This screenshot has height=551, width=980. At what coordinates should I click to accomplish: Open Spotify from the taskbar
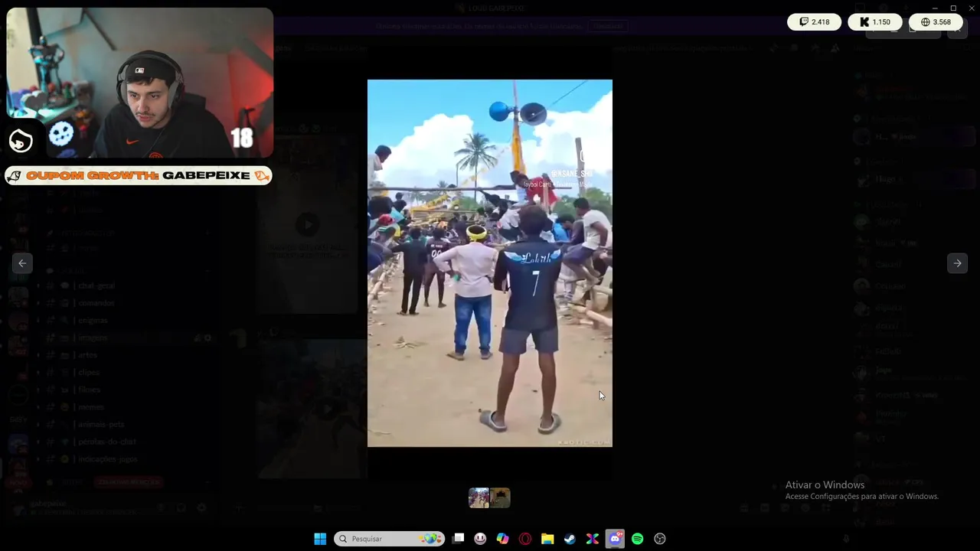637,539
